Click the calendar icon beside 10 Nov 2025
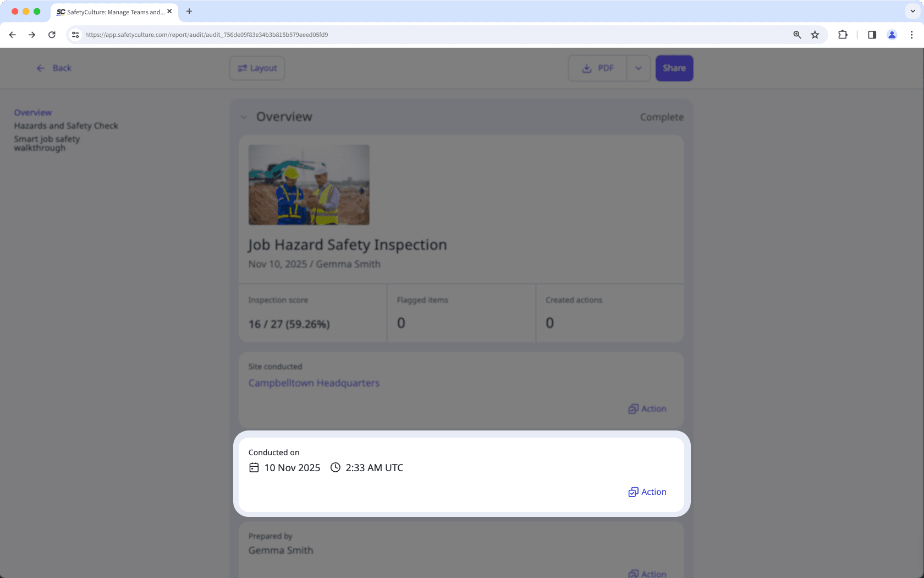Viewport: 924px width, 578px height. coord(254,467)
